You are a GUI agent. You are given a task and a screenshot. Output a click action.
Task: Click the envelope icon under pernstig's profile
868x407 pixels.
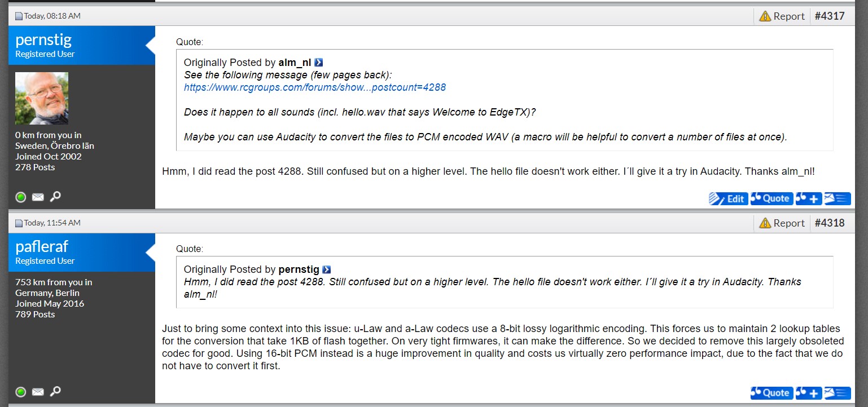tap(38, 197)
